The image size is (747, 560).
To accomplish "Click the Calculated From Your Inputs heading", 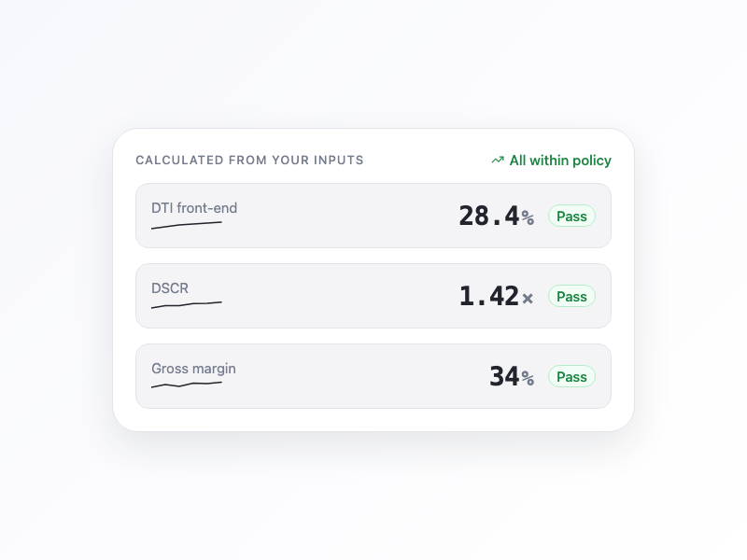I will [249, 161].
